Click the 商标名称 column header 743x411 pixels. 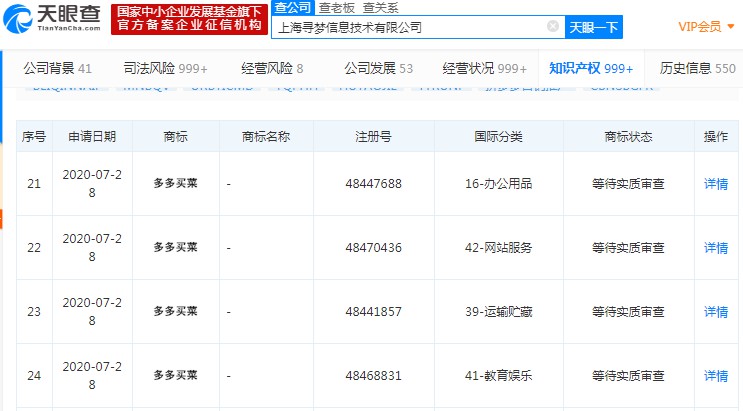coord(265,137)
